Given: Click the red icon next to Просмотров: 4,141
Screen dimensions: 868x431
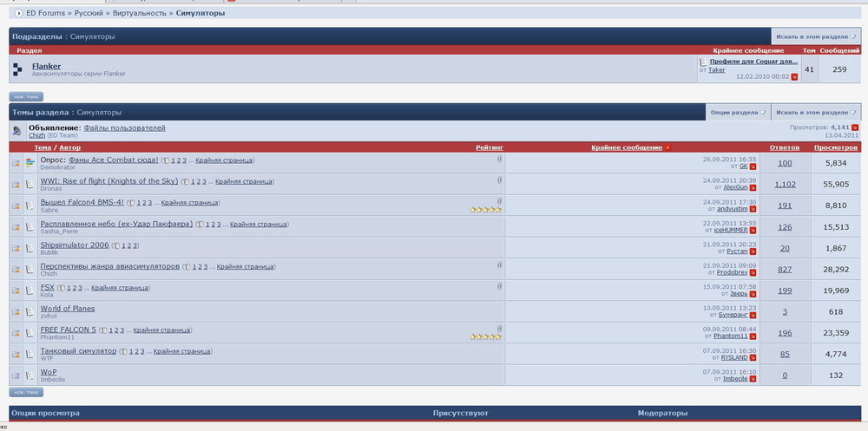Looking at the screenshot, I should pos(855,127).
